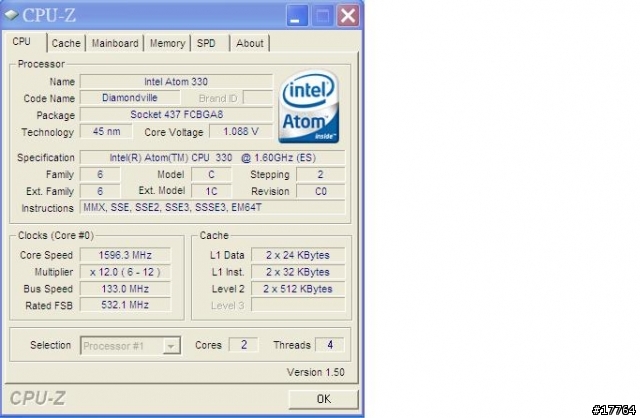Click the Rated FSB value 532.1 MHz
The width and height of the screenshot is (640, 418).
pyautogui.click(x=125, y=305)
